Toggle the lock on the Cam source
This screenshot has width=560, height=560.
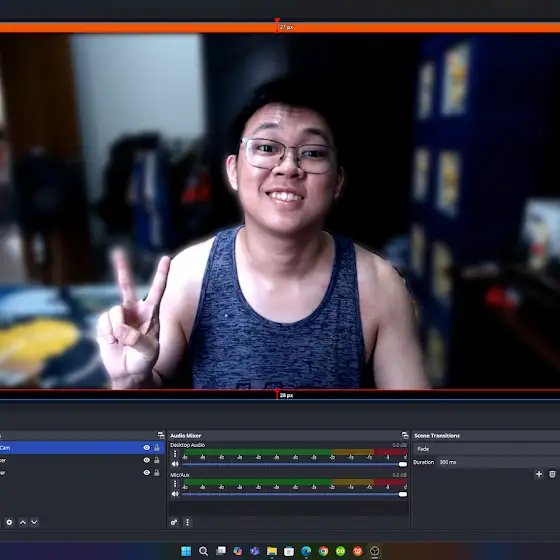(157, 448)
